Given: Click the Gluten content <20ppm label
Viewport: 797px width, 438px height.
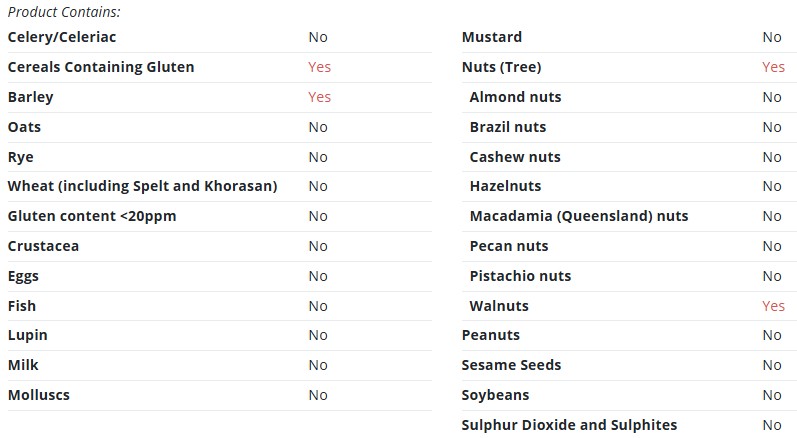Looking at the screenshot, I should 92,216.
